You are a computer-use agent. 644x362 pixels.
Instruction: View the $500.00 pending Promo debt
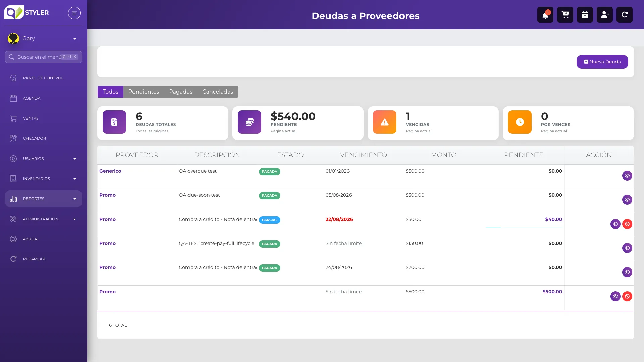coord(615,296)
